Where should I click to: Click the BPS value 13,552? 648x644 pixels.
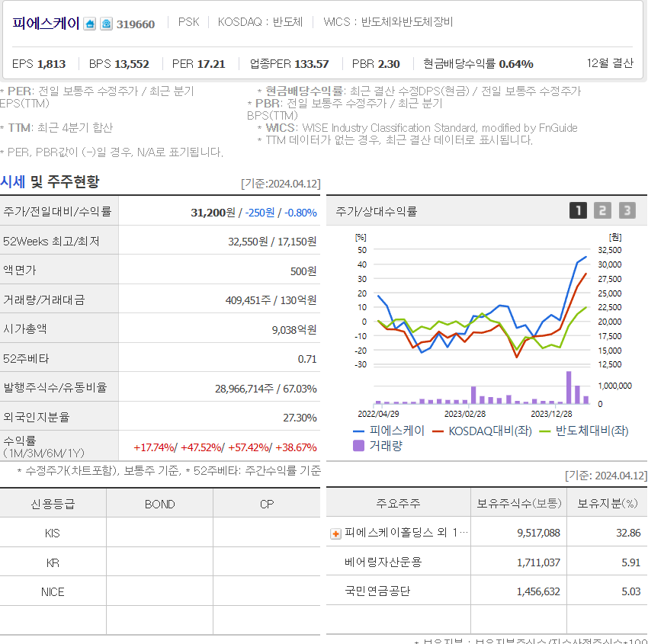coord(131,64)
